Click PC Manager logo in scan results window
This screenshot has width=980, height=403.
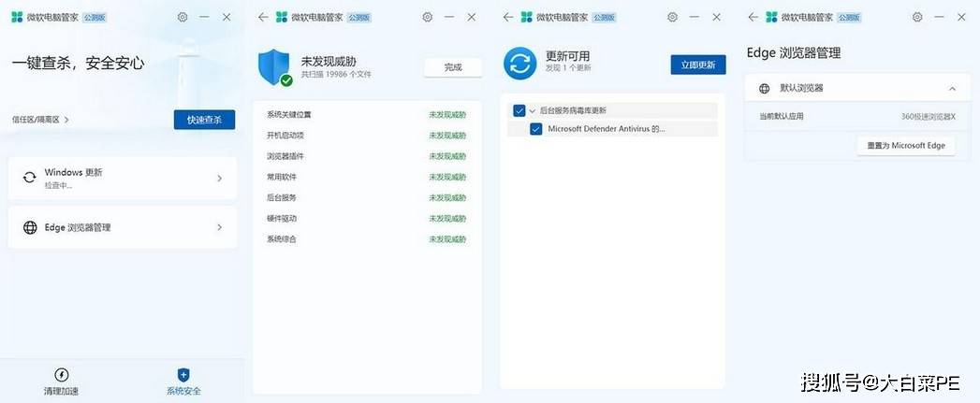click(x=282, y=18)
